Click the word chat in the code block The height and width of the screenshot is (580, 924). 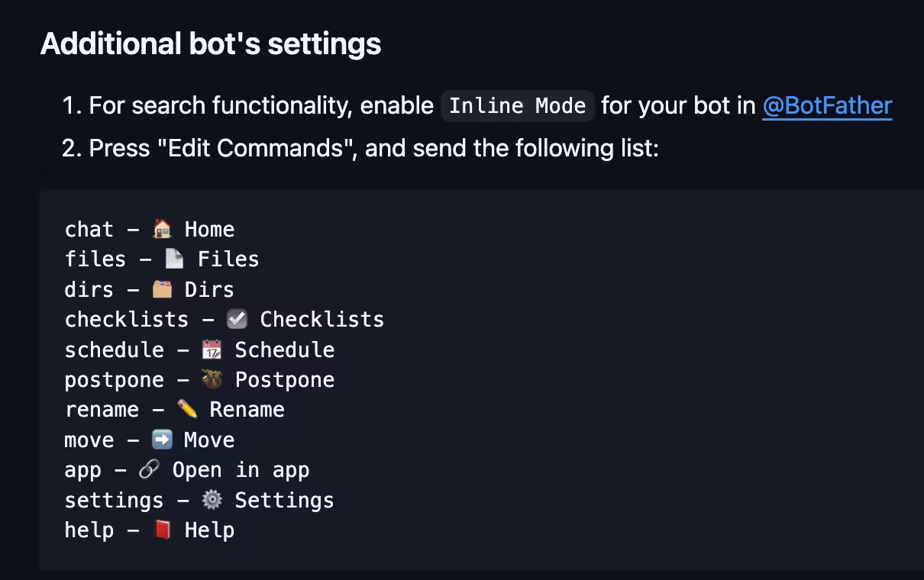tap(89, 229)
